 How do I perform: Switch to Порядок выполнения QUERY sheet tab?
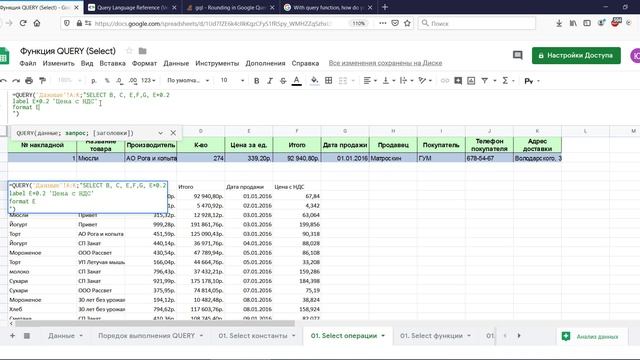pos(146,336)
